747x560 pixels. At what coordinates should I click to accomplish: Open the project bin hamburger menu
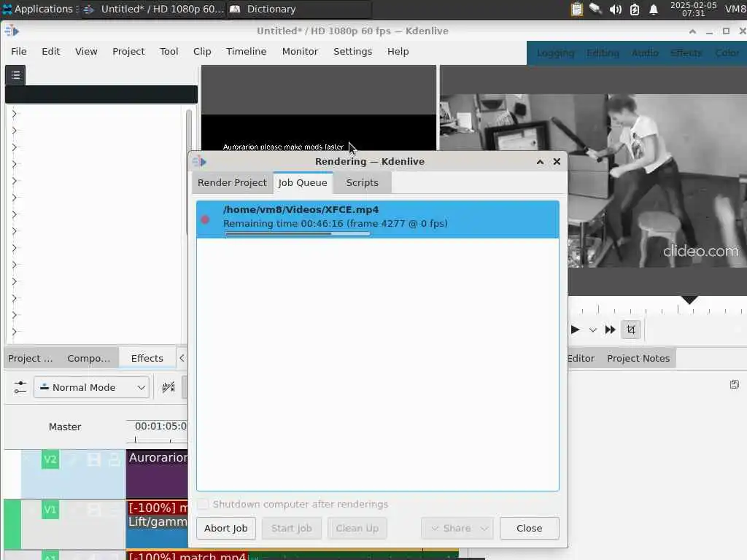15,75
